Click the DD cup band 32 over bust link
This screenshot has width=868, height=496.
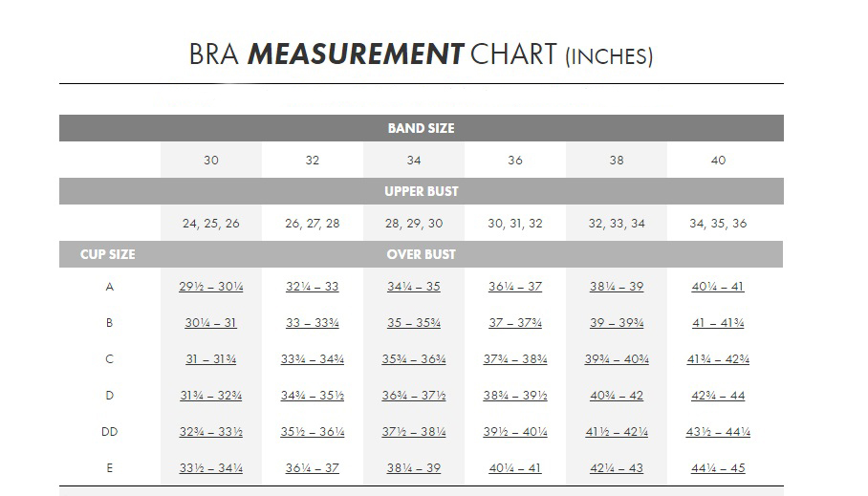click(x=312, y=432)
